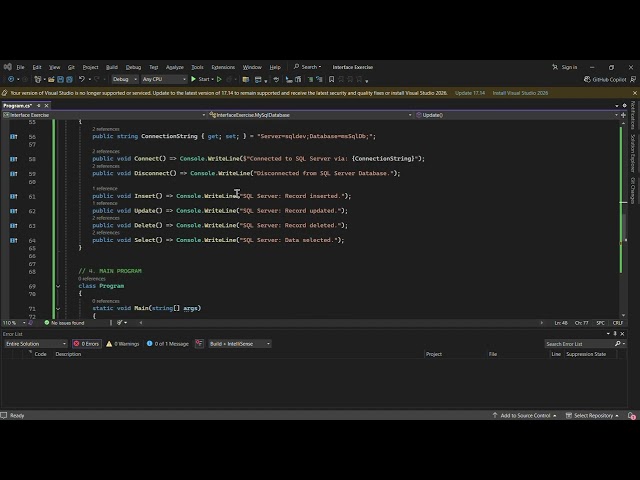The image size is (640, 480).
Task: Click the bookmark toggle icon in toolbar
Action: tap(331, 79)
